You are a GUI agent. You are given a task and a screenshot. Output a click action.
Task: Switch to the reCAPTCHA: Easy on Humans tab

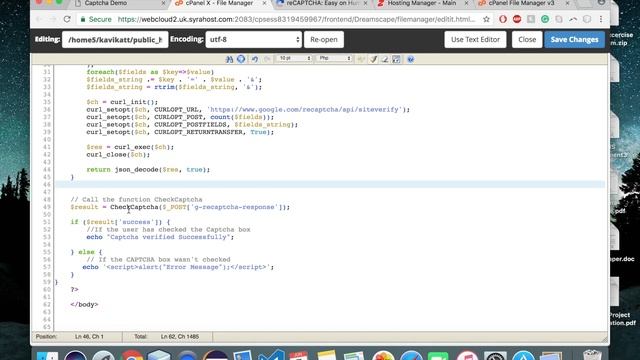pos(322,3)
